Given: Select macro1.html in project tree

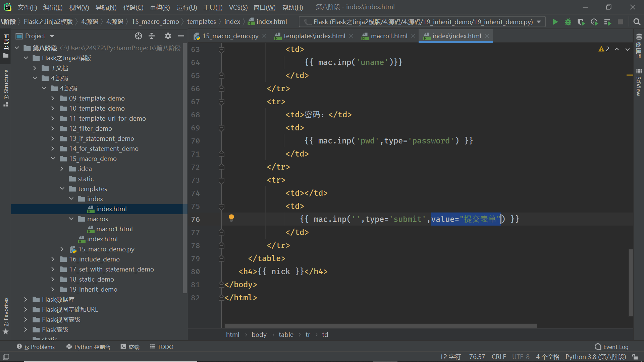Looking at the screenshot, I should coord(114,229).
